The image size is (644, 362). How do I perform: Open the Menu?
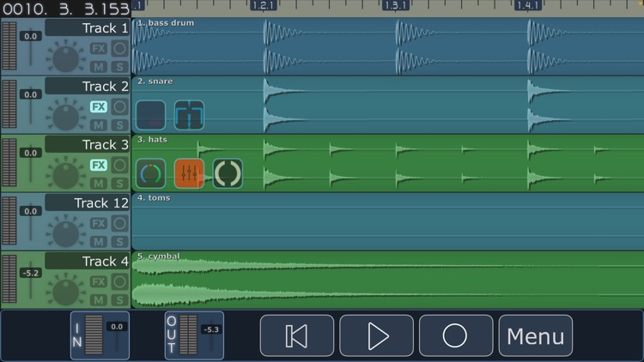pos(536,335)
